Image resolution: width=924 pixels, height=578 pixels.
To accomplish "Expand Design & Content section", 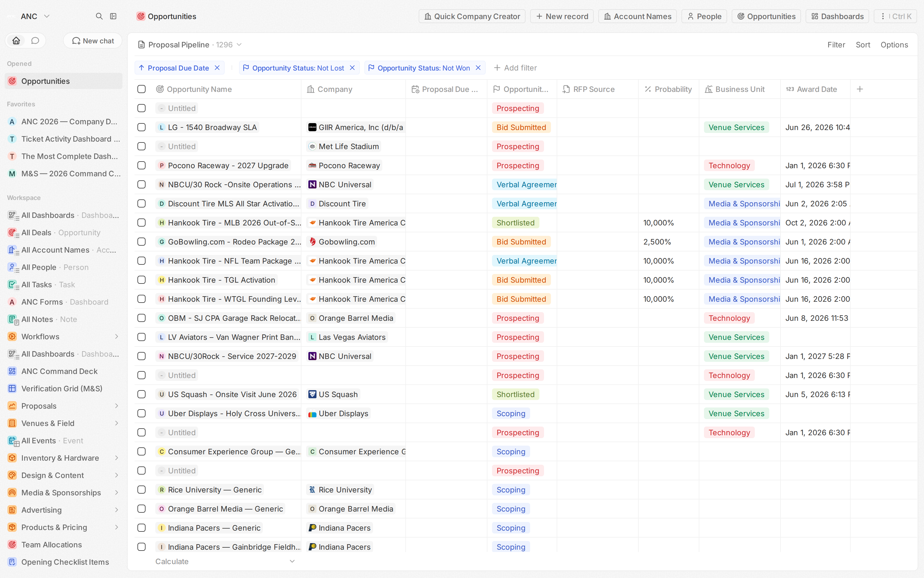I will (116, 475).
